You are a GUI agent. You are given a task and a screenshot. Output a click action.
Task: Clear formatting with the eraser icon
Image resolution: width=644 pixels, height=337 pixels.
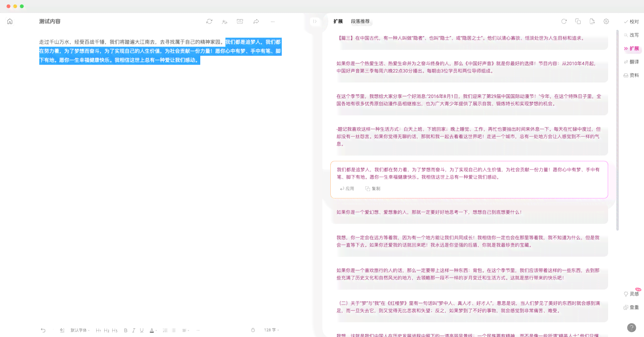coord(62,330)
